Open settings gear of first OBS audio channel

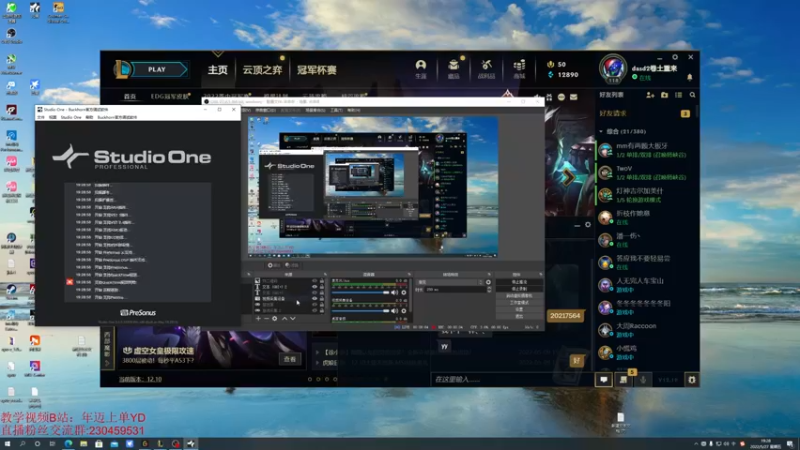(x=404, y=293)
